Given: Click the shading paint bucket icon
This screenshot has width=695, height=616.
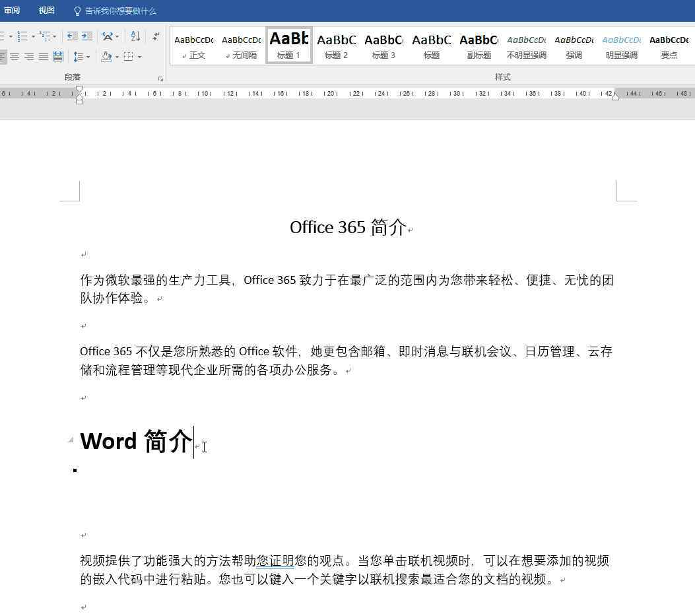Looking at the screenshot, I should [106, 57].
